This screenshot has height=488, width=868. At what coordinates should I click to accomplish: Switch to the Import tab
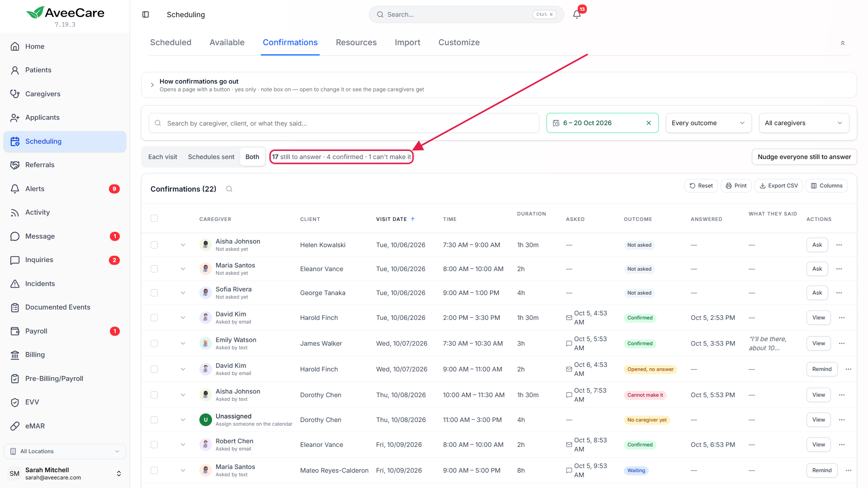click(407, 42)
